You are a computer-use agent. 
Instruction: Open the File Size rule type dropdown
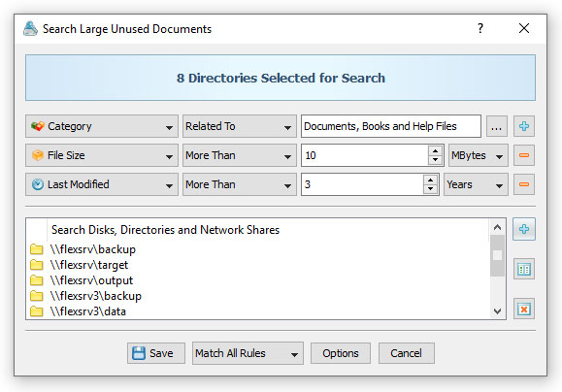pos(102,155)
